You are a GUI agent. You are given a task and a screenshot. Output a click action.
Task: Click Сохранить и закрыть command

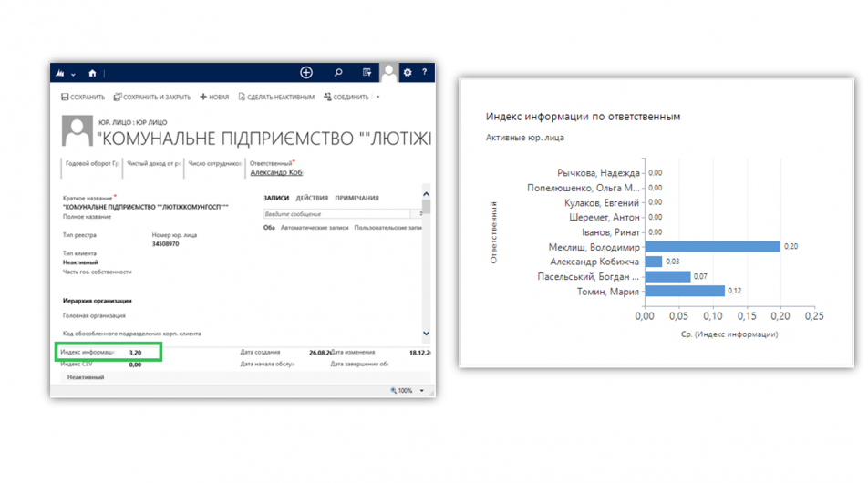pos(151,98)
